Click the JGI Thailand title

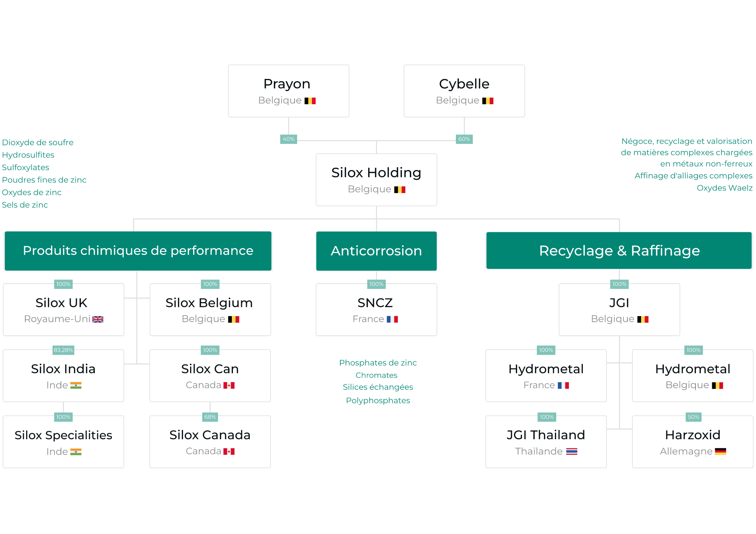pyautogui.click(x=546, y=435)
